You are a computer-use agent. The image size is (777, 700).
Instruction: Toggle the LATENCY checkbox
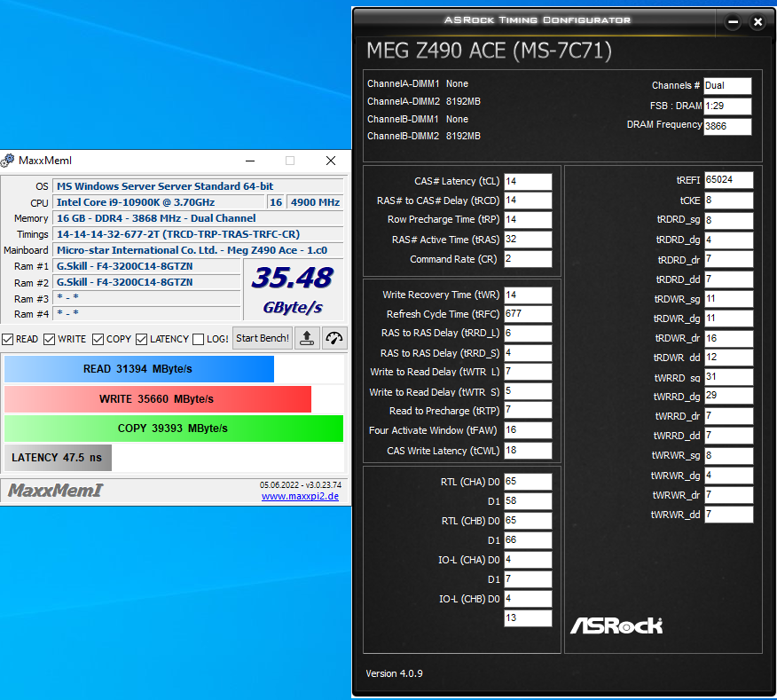pyautogui.click(x=141, y=339)
